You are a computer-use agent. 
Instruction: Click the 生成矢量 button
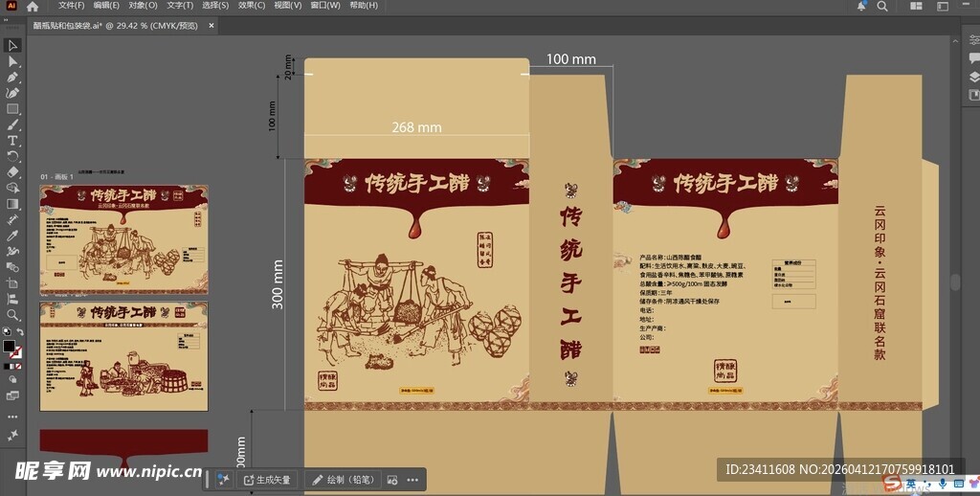[x=268, y=480]
